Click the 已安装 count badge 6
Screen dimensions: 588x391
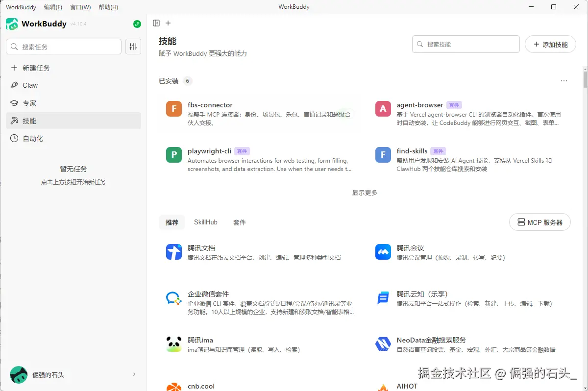188,81
